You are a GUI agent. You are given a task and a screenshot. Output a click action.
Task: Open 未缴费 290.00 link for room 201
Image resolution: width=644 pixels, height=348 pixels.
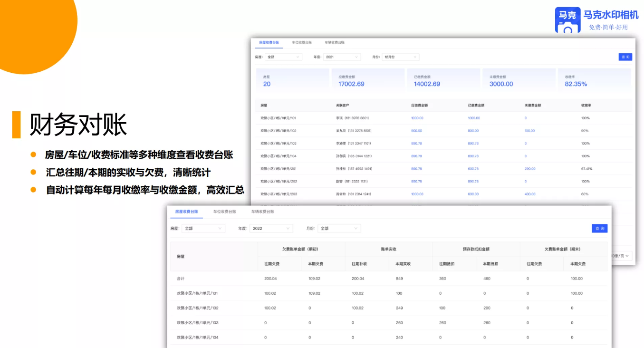click(529, 169)
